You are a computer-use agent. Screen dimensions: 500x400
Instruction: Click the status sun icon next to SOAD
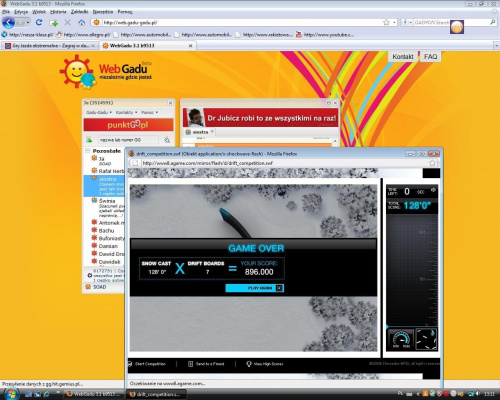coord(88,287)
